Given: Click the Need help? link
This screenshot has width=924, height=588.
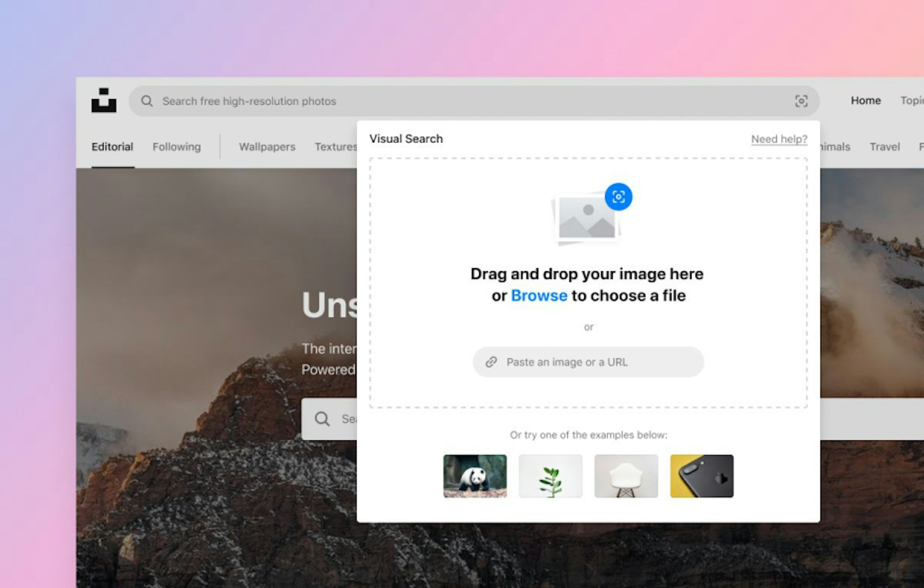Looking at the screenshot, I should (779, 139).
